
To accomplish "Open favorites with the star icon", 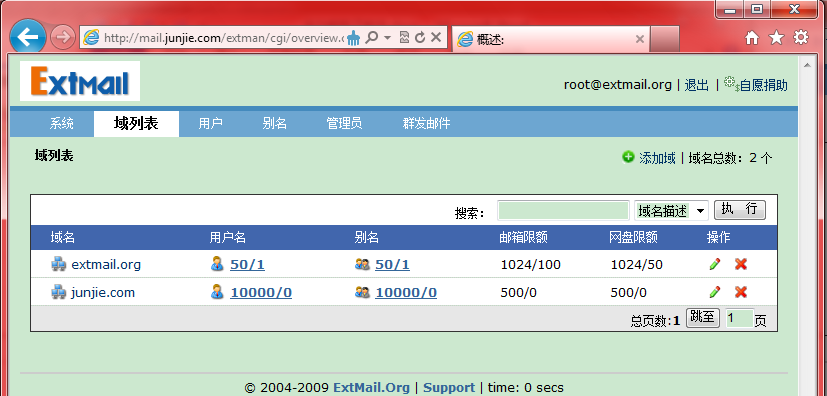I will click(x=776, y=37).
